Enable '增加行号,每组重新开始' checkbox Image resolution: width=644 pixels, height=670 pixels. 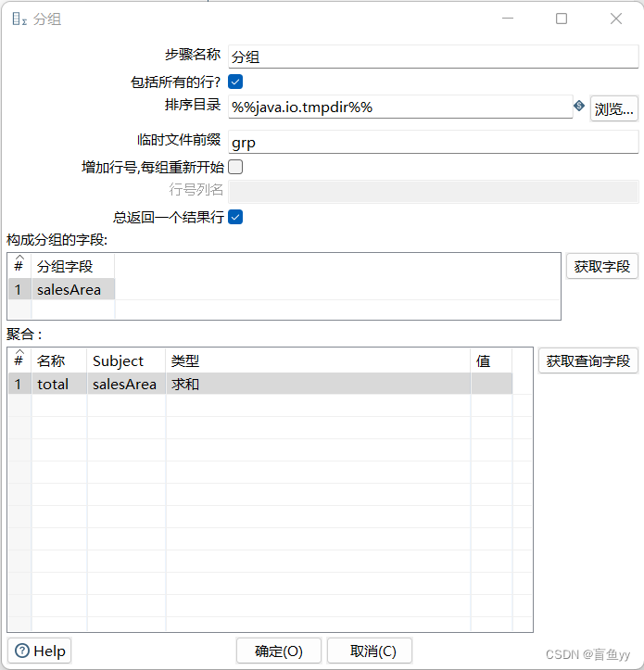(x=235, y=167)
